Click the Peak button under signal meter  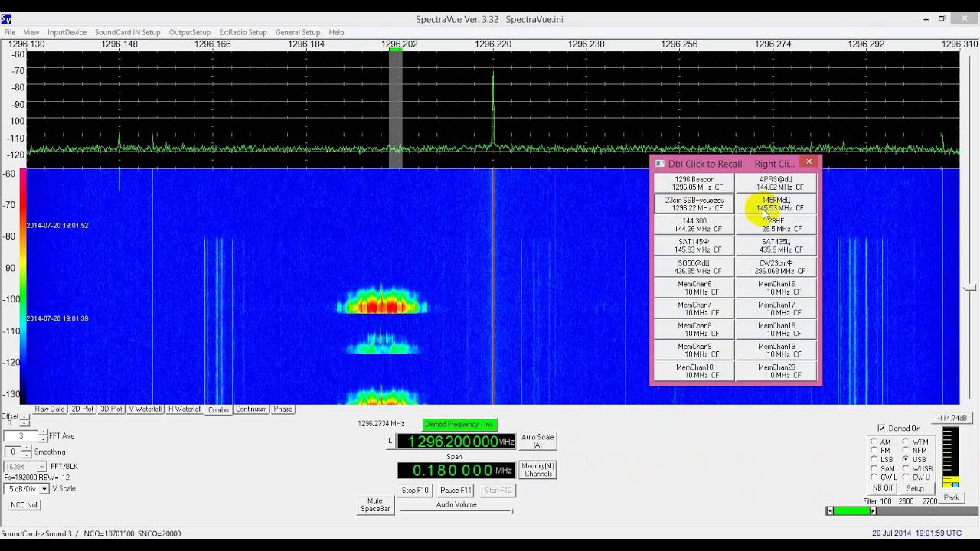coord(951,498)
